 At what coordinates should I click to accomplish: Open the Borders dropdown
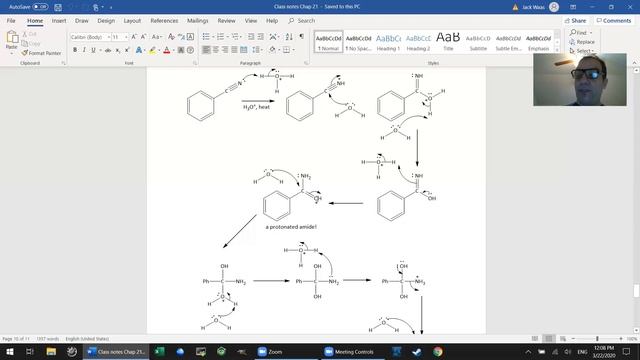293,50
